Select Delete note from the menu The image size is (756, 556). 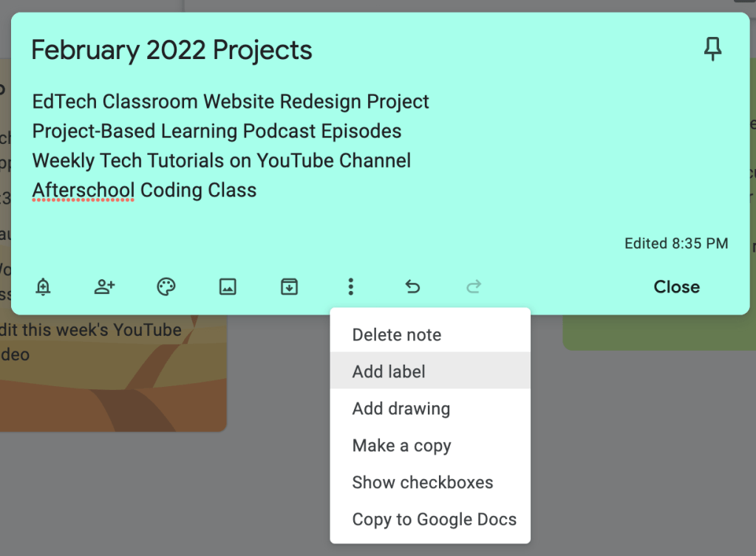397,334
